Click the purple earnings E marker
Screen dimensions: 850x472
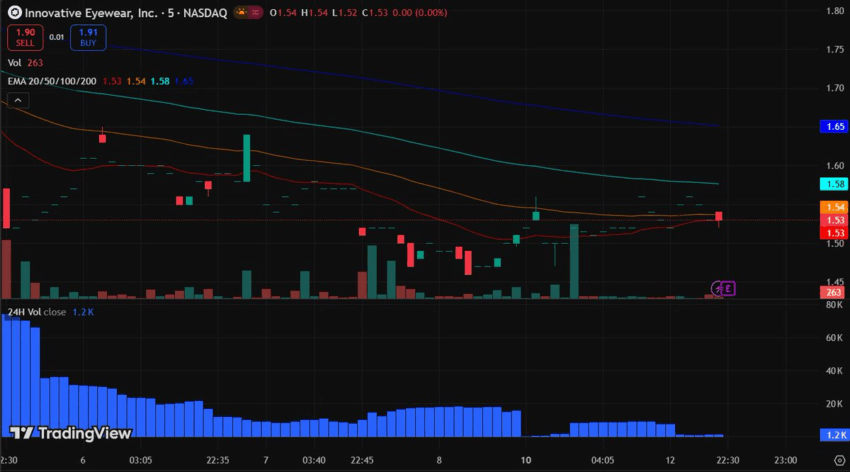728,288
